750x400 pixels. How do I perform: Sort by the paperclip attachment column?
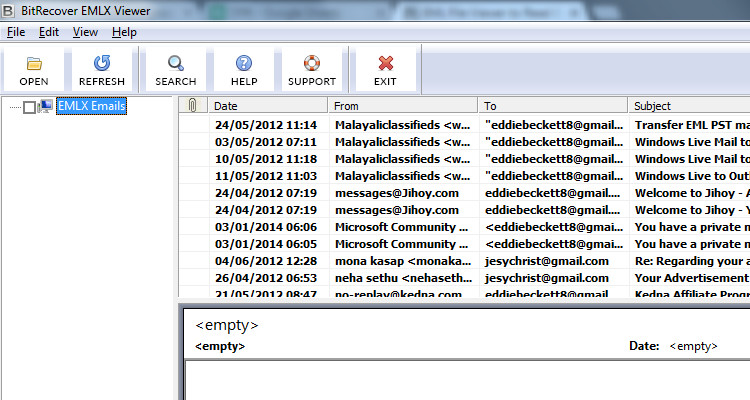click(x=193, y=105)
